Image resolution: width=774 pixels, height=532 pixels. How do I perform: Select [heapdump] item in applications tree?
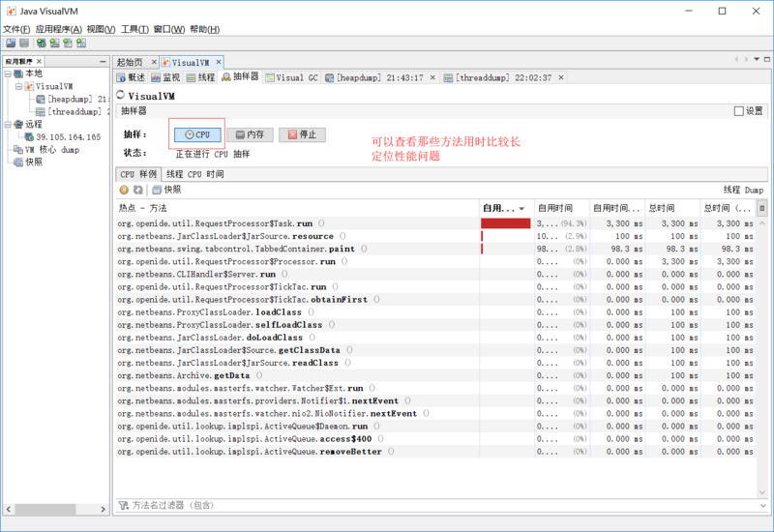(x=71, y=100)
